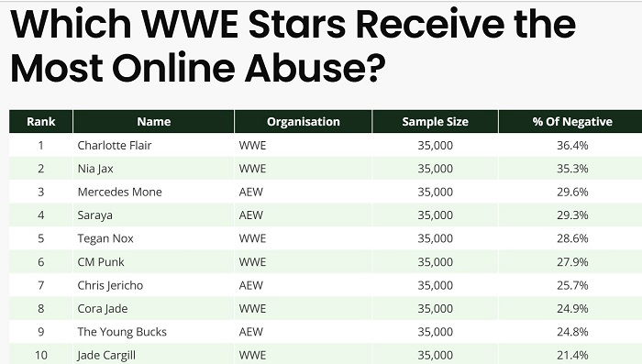Click the Chris Jericho entry
642x364 pixels.
(x=110, y=285)
